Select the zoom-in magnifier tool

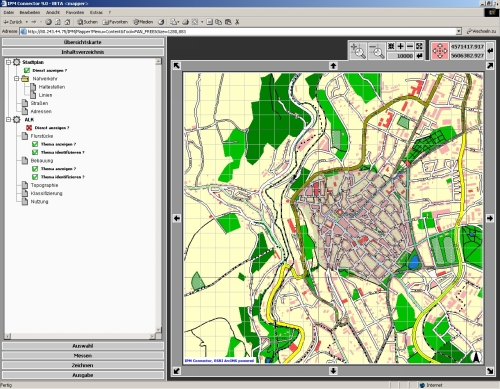[x=358, y=51]
